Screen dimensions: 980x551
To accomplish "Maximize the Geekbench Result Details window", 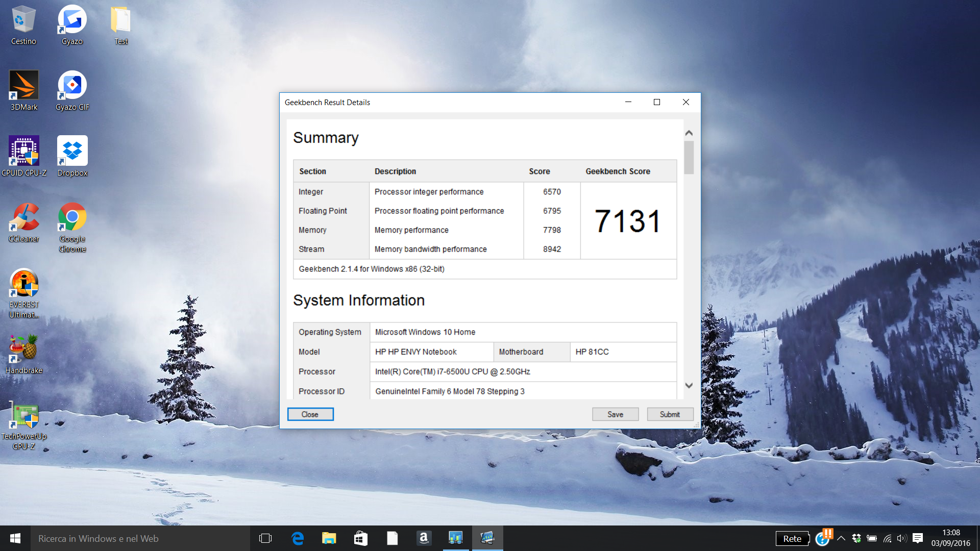I will (x=657, y=102).
